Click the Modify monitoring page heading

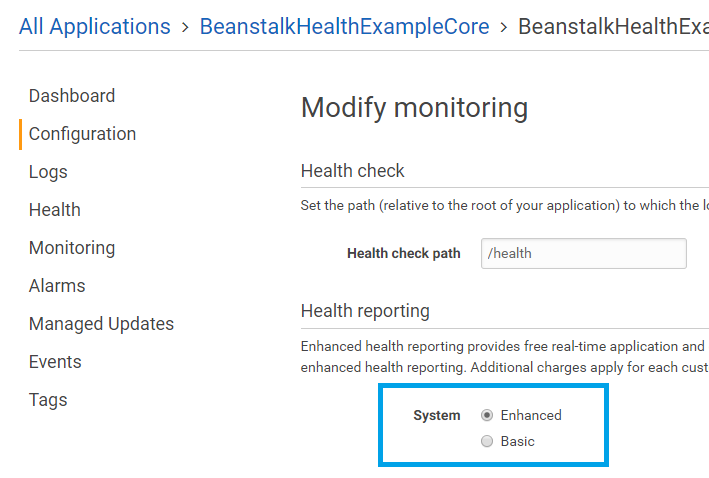tap(414, 107)
